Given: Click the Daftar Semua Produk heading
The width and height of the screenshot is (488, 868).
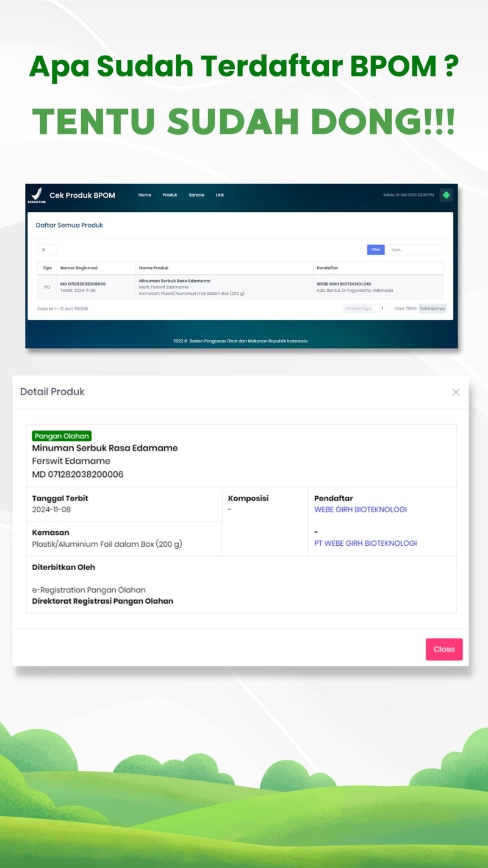Looking at the screenshot, I should click(x=70, y=225).
